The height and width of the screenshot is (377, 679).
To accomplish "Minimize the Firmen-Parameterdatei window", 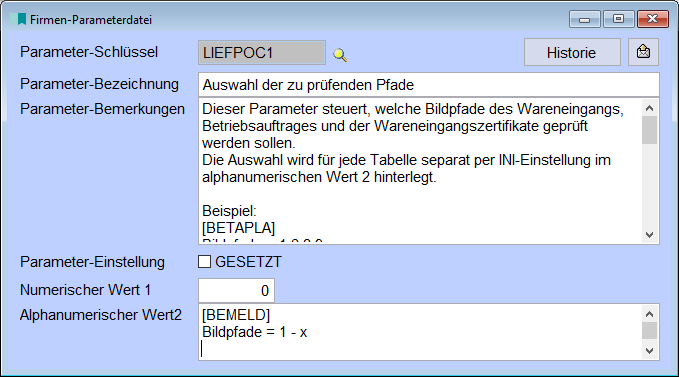I will coord(585,19).
